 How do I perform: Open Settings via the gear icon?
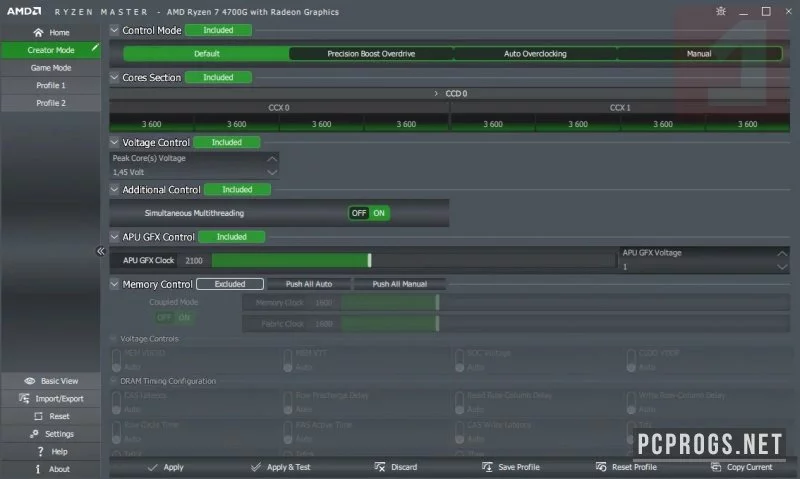coord(34,434)
